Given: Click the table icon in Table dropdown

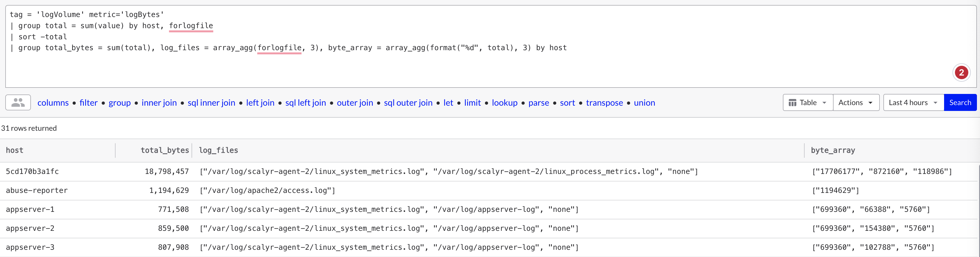Looking at the screenshot, I should point(792,103).
